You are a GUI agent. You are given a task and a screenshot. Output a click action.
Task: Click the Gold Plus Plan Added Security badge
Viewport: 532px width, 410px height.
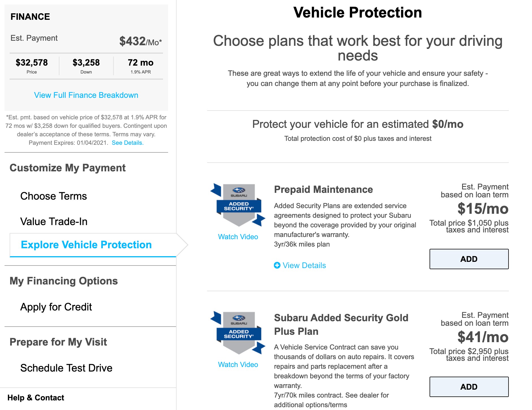[238, 333]
